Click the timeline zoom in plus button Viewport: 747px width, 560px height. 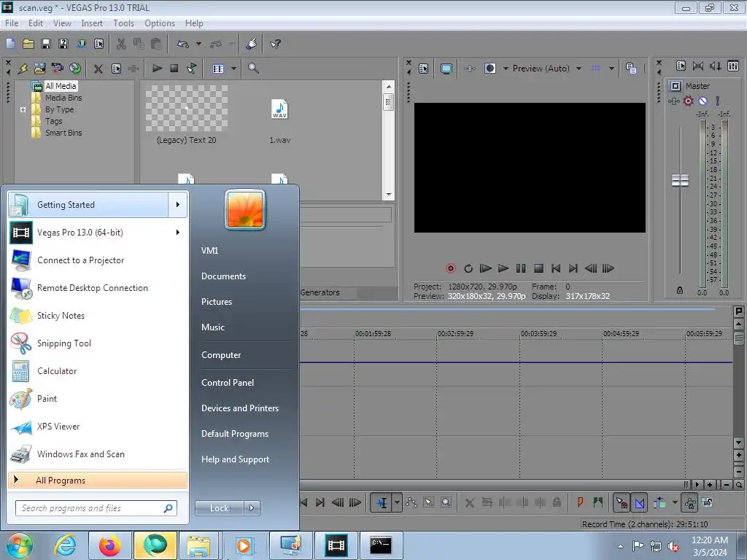pyautogui.click(x=710, y=485)
